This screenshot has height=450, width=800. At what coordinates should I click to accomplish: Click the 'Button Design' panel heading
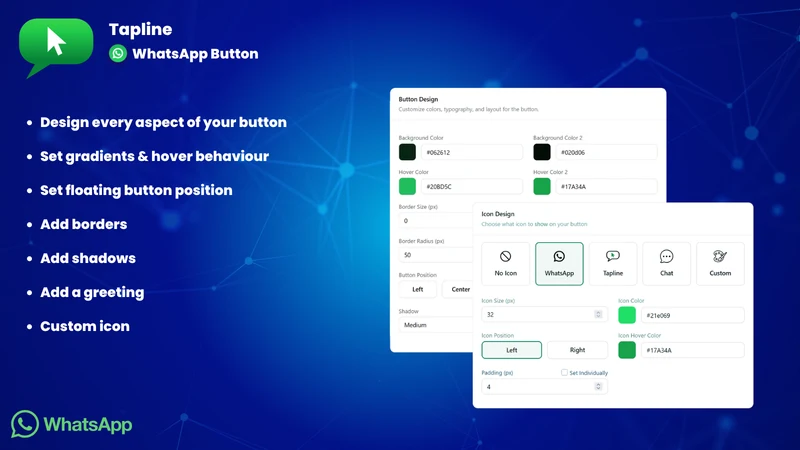[x=418, y=99]
